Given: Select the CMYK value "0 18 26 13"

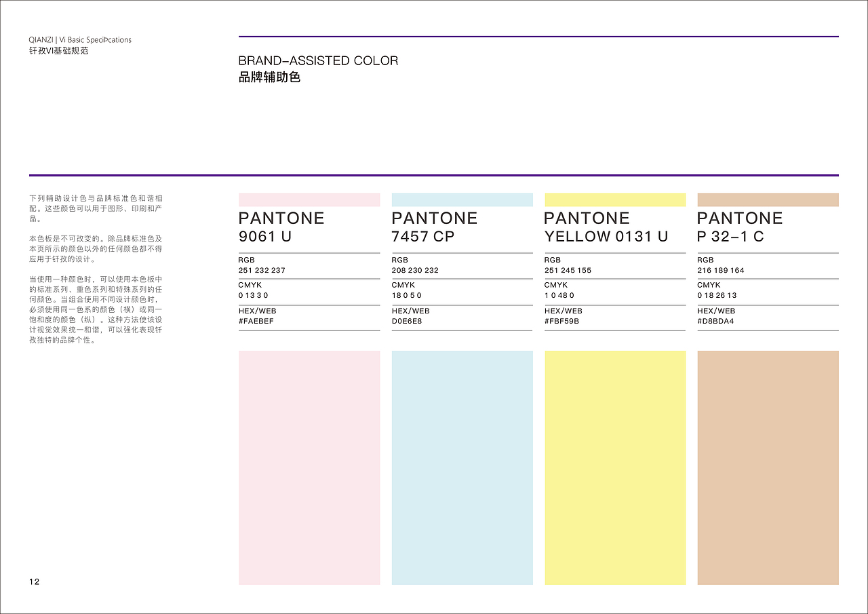Looking at the screenshot, I should tap(717, 296).
